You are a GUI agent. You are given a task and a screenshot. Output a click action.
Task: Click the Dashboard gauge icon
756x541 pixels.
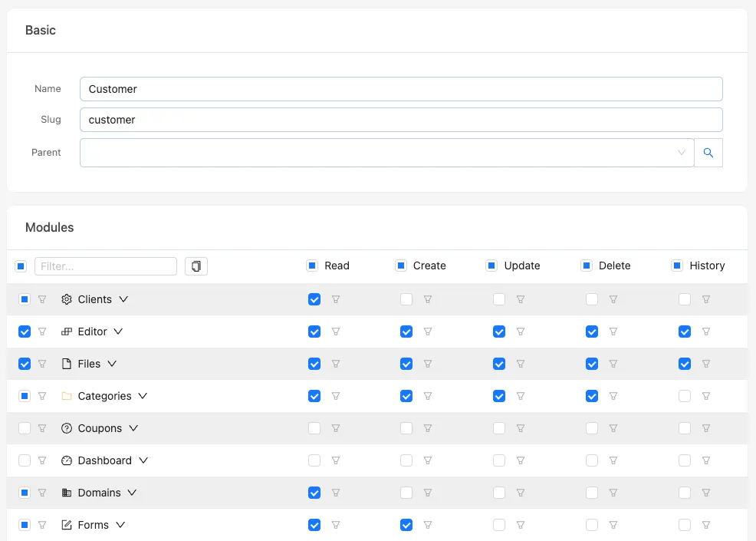point(67,460)
